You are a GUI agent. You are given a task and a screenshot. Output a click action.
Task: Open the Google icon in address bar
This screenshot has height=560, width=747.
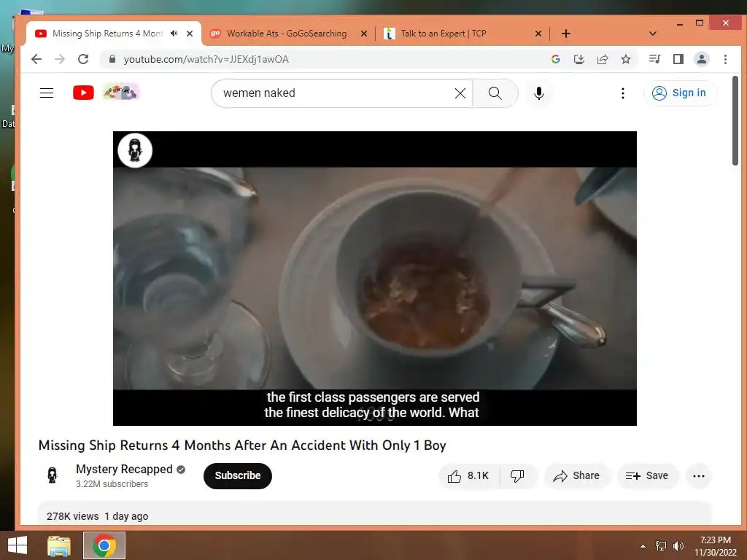[x=555, y=59]
